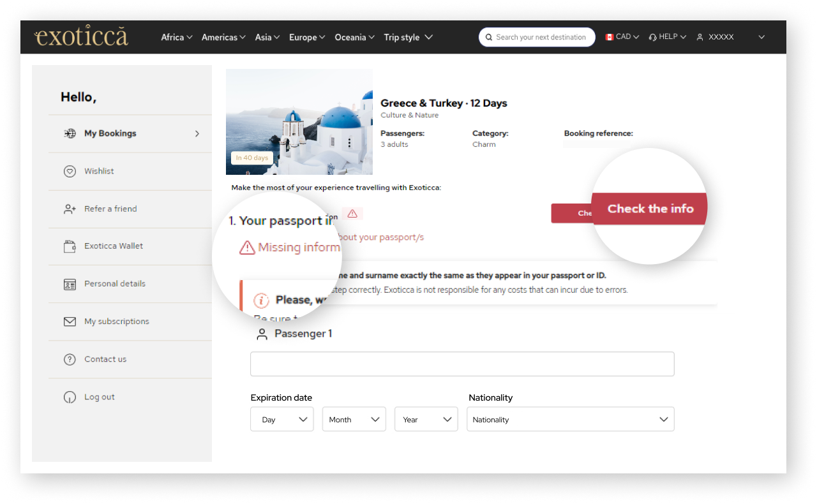This screenshot has height=504, width=817.
Task: Click the question mark Contact us icon
Action: 70,359
